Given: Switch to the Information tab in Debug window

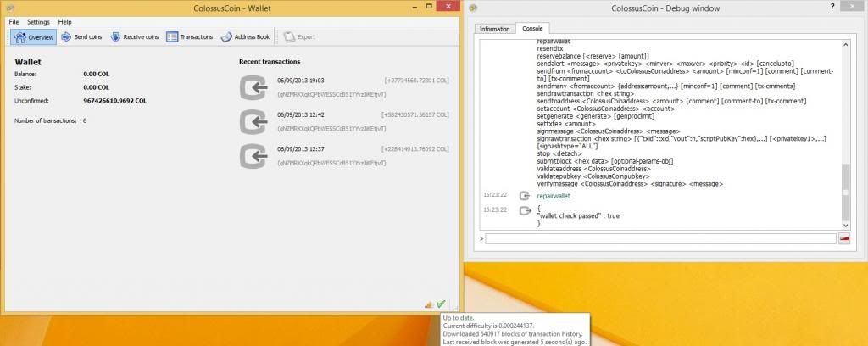Looking at the screenshot, I should (x=494, y=29).
